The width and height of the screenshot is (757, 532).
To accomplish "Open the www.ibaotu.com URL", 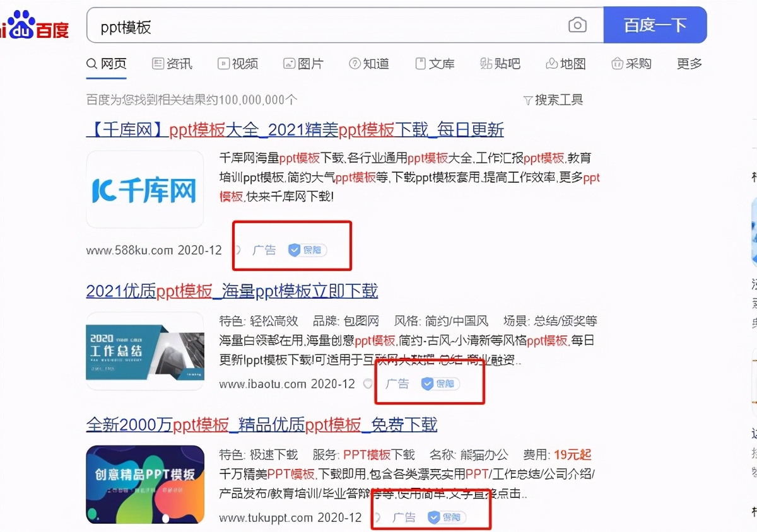I will tap(263, 384).
